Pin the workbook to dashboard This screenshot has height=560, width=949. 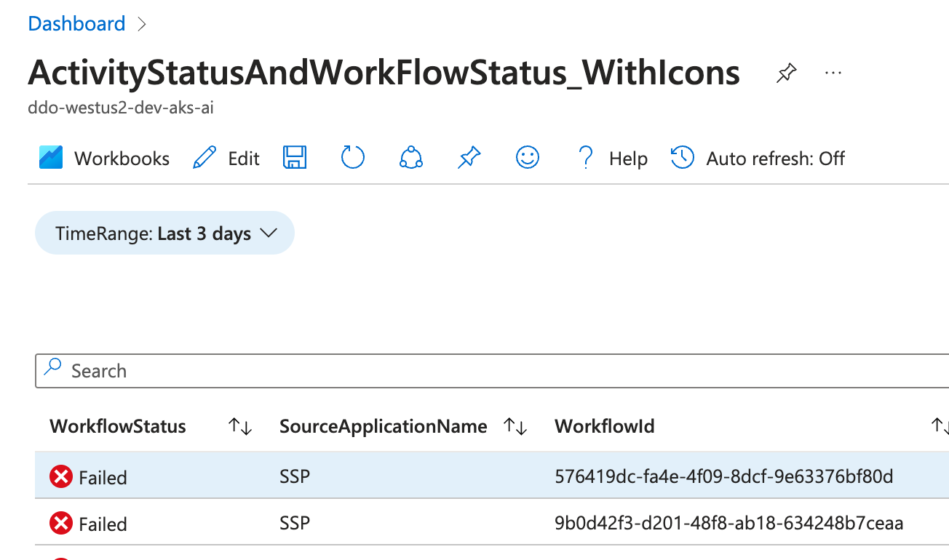(x=469, y=157)
